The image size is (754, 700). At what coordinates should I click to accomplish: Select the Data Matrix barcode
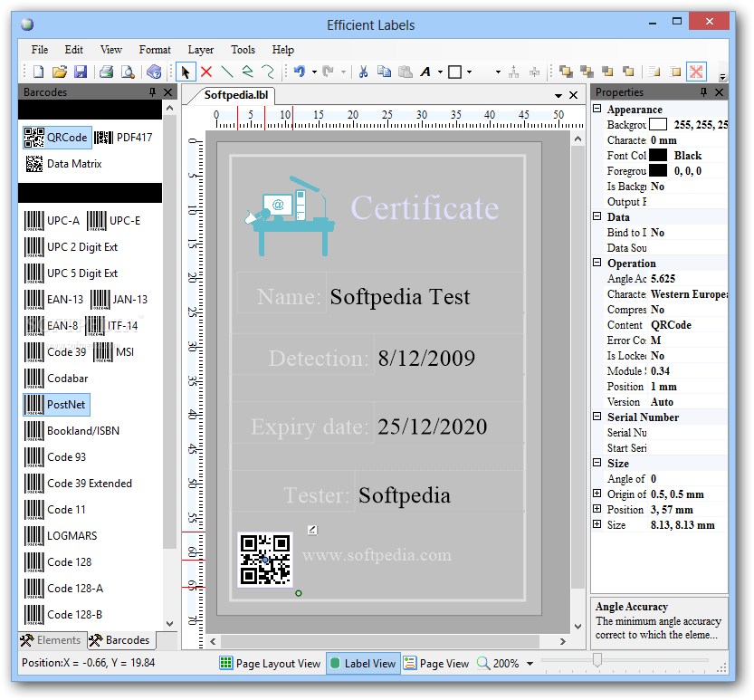point(63,164)
